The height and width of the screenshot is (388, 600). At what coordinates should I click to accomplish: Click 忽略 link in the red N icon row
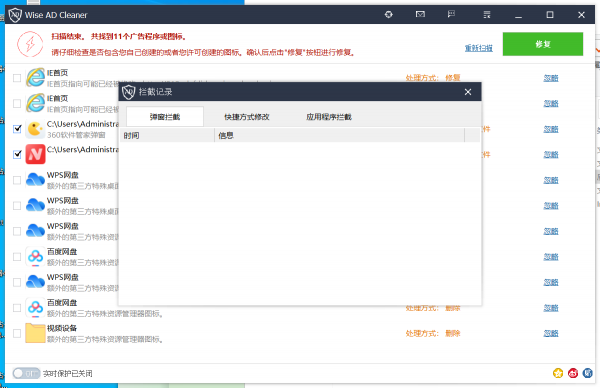(551, 154)
